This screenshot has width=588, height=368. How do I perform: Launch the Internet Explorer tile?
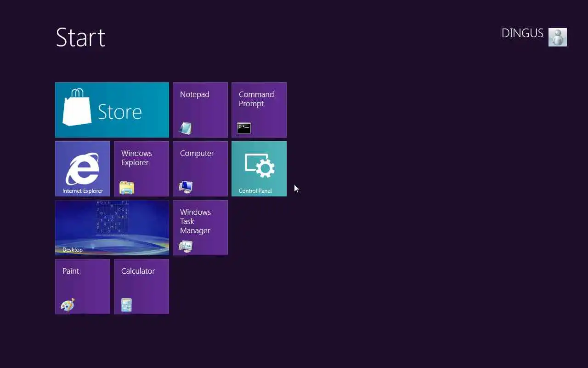coord(83,169)
